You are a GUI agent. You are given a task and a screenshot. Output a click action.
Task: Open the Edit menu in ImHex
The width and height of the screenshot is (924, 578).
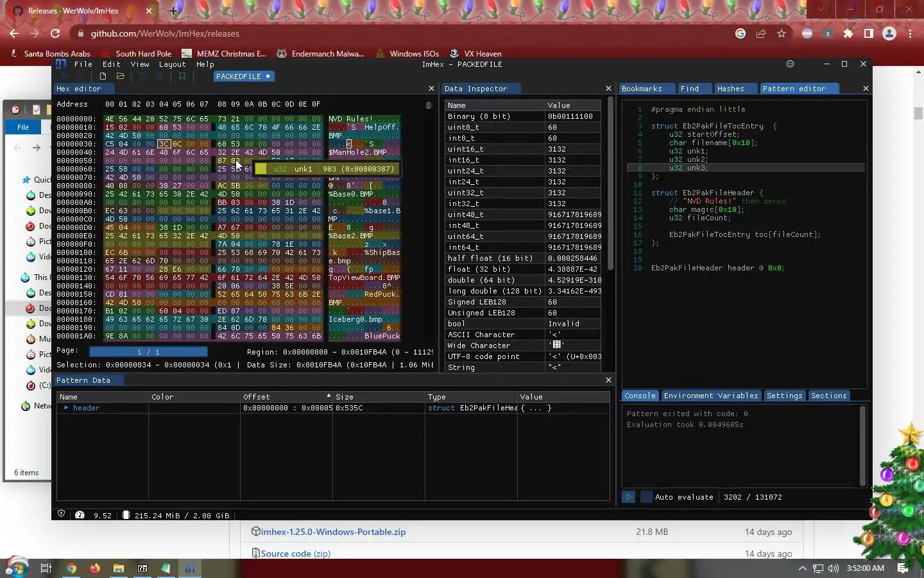(x=112, y=64)
